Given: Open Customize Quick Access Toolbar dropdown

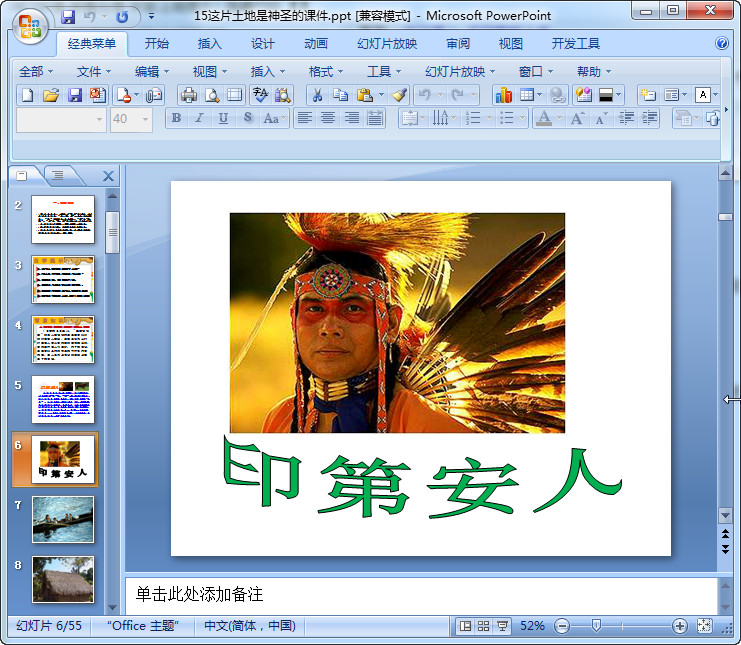Looking at the screenshot, I should (x=151, y=17).
